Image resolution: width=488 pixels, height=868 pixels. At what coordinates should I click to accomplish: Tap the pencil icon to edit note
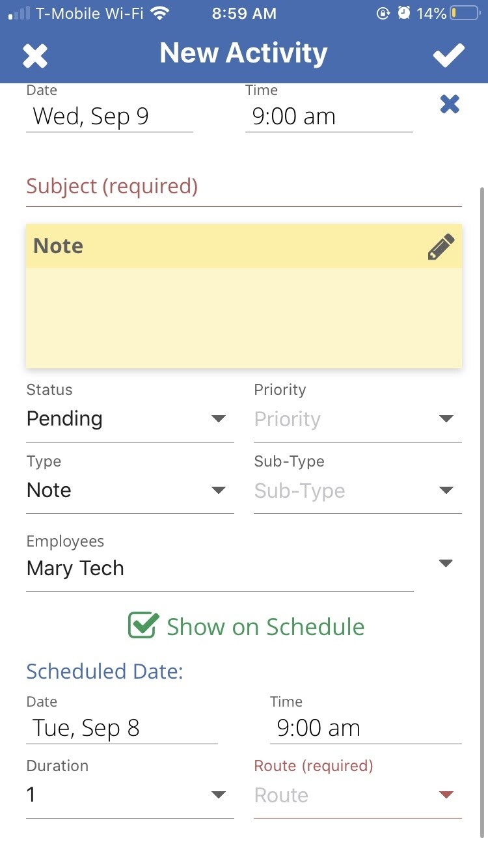441,247
